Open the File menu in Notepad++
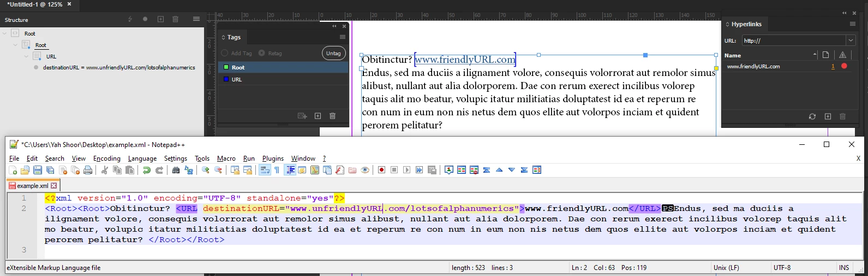 [x=14, y=158]
